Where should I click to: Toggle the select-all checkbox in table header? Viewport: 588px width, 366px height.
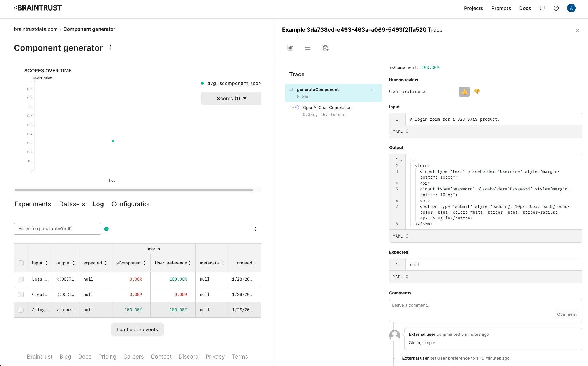[21, 263]
